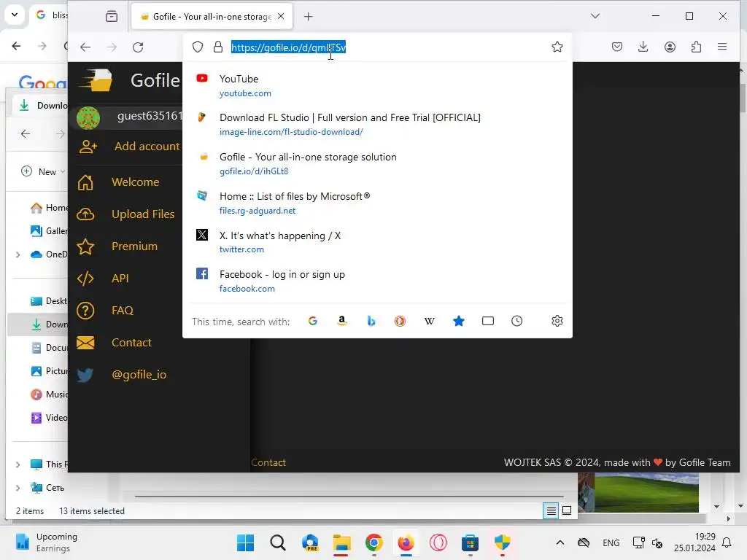Expand the This PC node in Explorer
The width and height of the screenshot is (747, 560).
[18, 464]
